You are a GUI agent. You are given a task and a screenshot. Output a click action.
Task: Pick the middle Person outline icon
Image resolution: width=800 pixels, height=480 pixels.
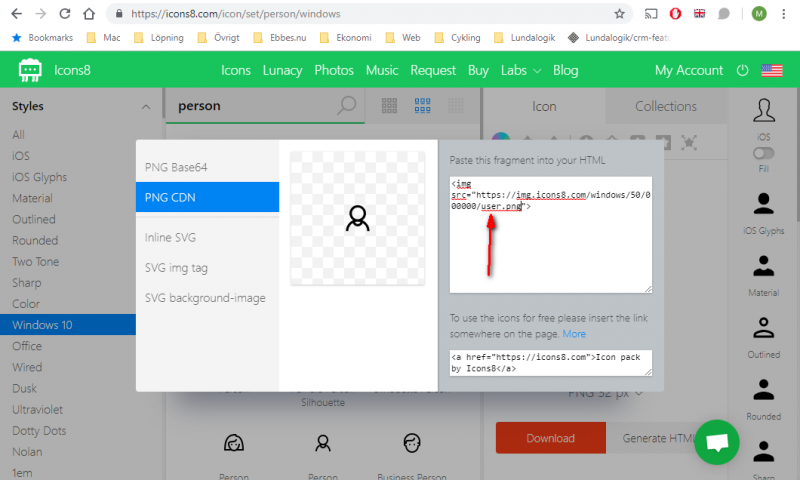(x=323, y=443)
